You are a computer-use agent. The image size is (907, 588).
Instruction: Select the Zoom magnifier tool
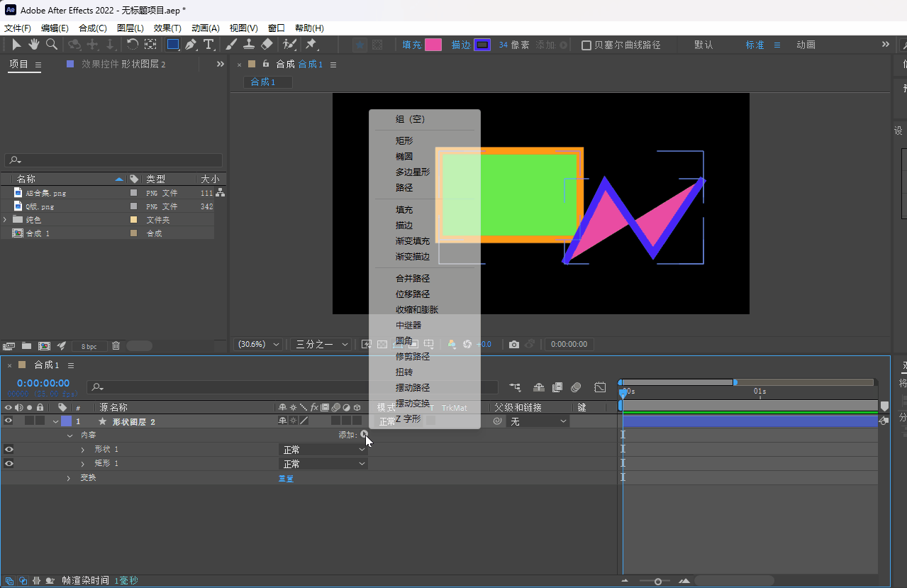pyautogui.click(x=52, y=45)
